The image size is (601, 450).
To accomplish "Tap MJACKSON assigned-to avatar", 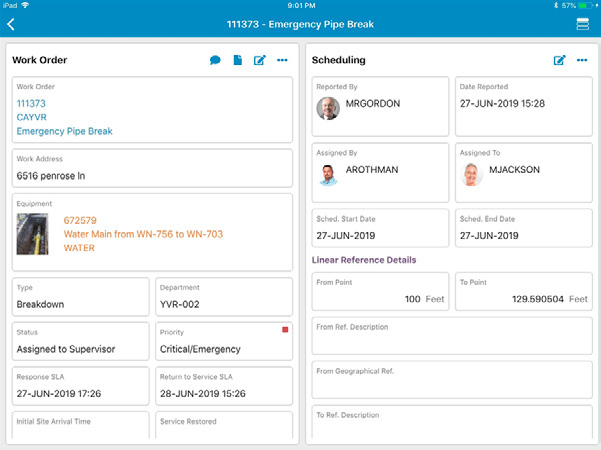I will [x=472, y=174].
